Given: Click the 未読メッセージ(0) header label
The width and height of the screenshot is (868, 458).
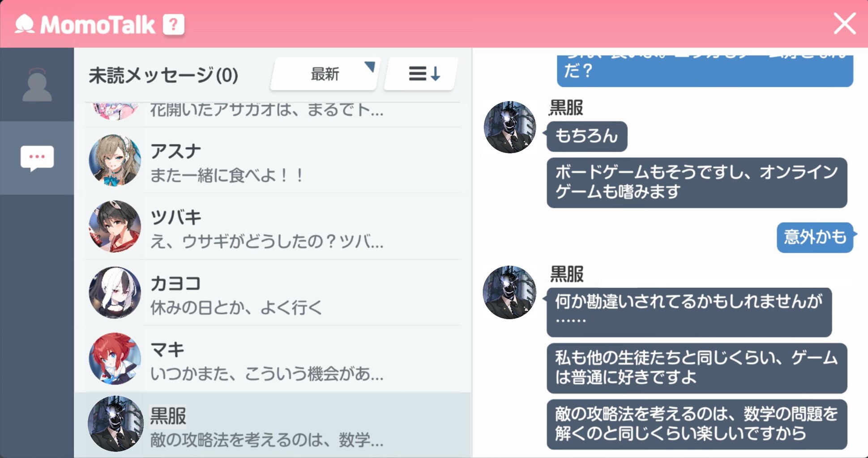Looking at the screenshot, I should pos(163,75).
